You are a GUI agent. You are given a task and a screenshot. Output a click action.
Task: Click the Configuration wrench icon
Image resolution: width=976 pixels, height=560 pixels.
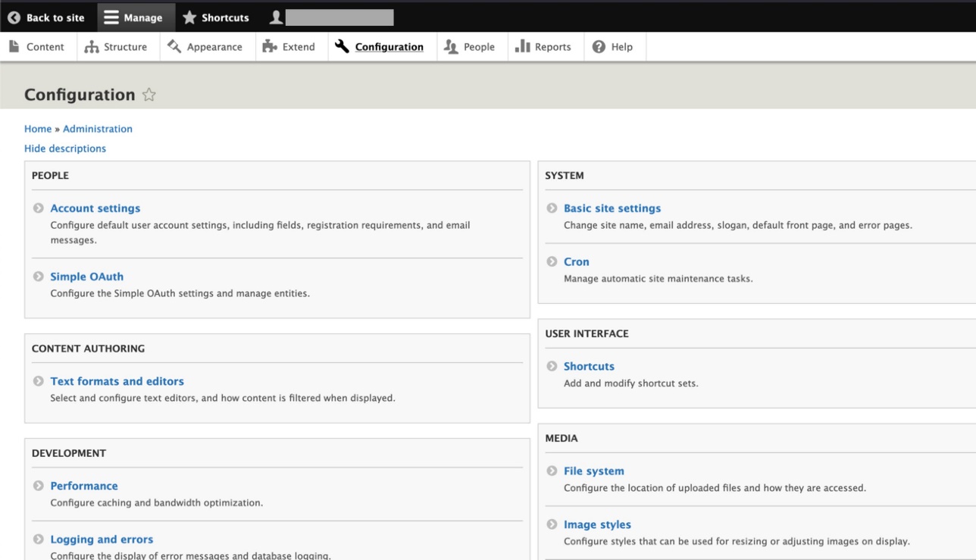(x=342, y=46)
